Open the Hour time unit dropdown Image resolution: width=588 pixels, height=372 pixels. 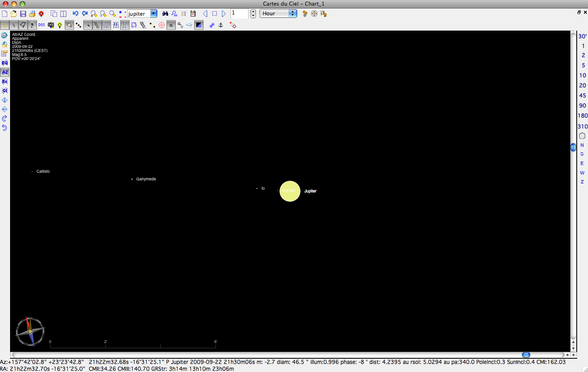(x=293, y=14)
